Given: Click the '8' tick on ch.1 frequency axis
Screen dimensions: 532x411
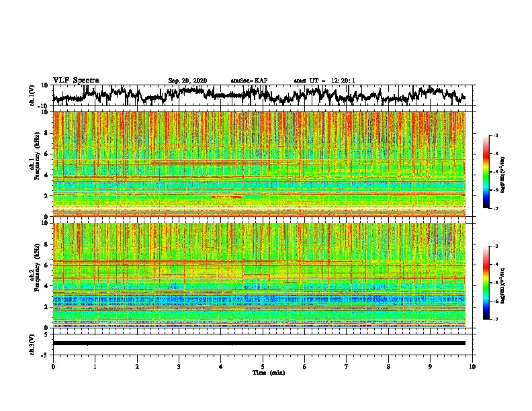Looking at the screenshot, I should click(48, 133).
